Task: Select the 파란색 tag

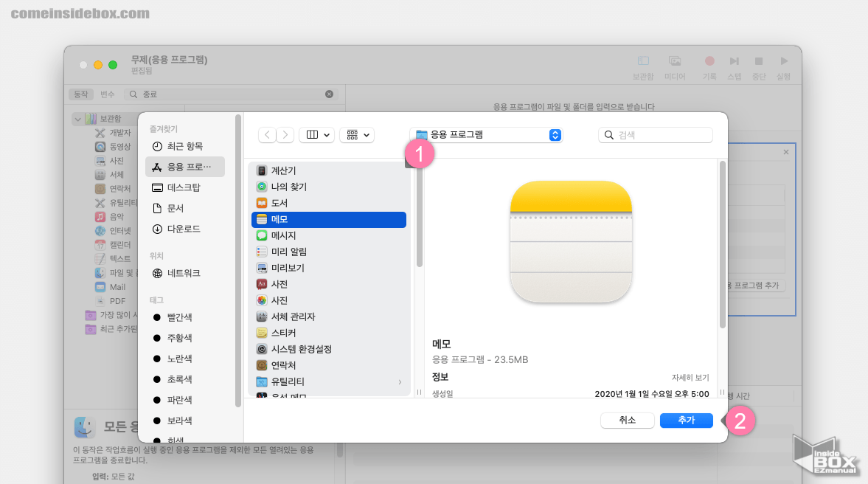Action: pyautogui.click(x=185, y=400)
